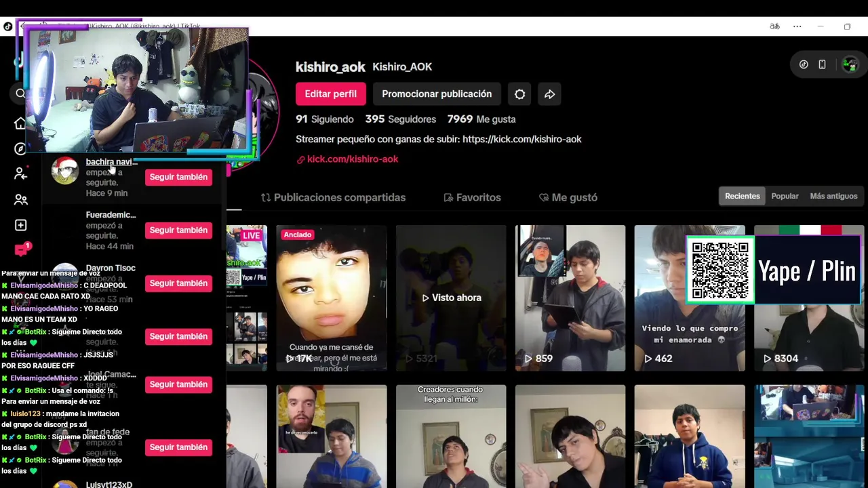Open the Following icon in the sidebar
The width and height of the screenshot is (868, 488).
20,174
